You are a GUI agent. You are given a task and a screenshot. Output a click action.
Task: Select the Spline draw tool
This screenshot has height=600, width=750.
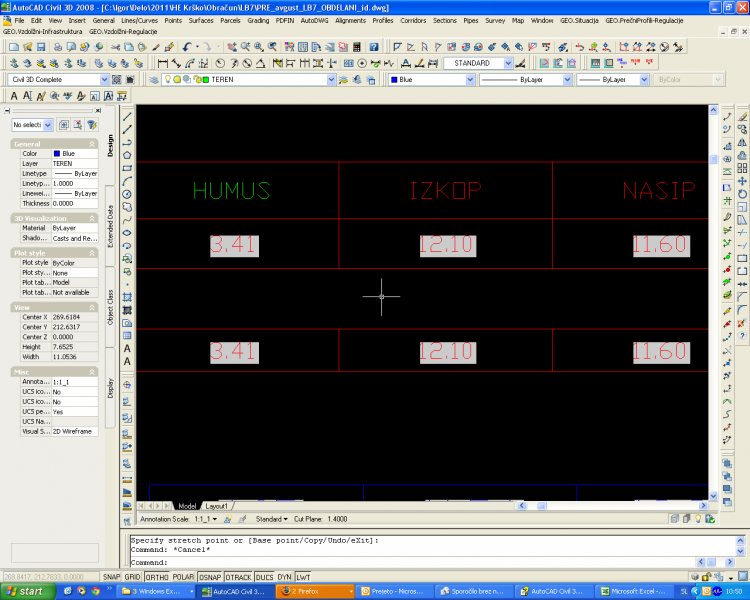pyautogui.click(x=127, y=220)
